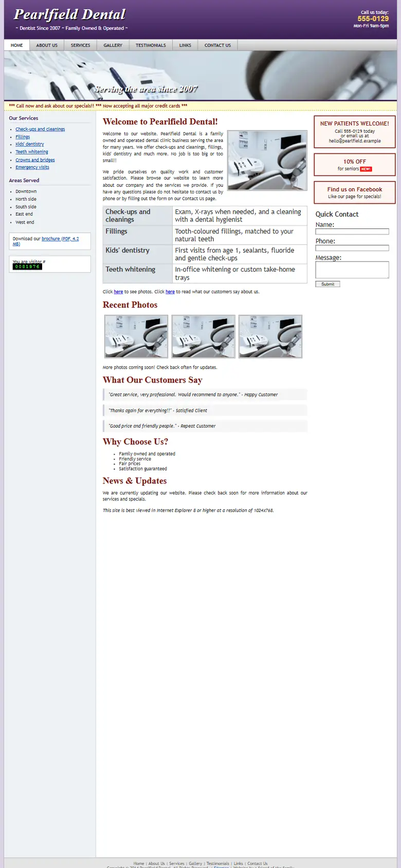Click the 'Satisfaction guaranteed' bullet
The width and height of the screenshot is (401, 868).
143,469
